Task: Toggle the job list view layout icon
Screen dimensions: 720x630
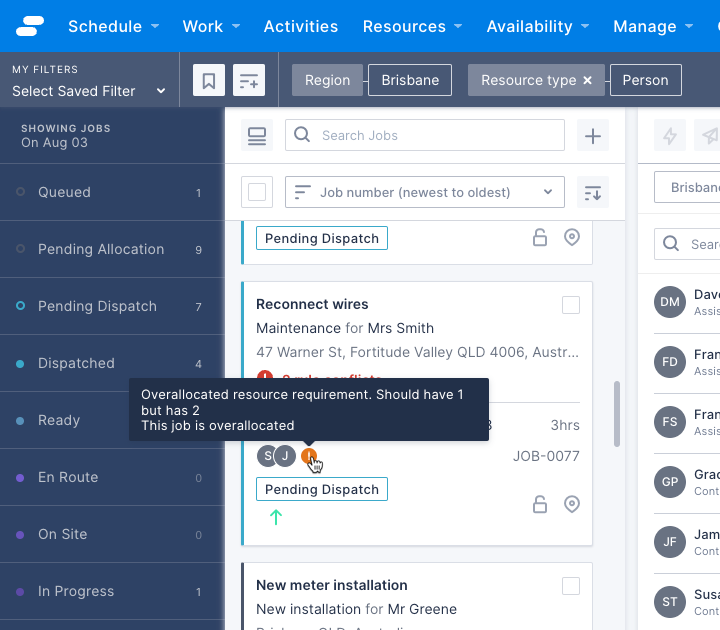Action: (257, 136)
